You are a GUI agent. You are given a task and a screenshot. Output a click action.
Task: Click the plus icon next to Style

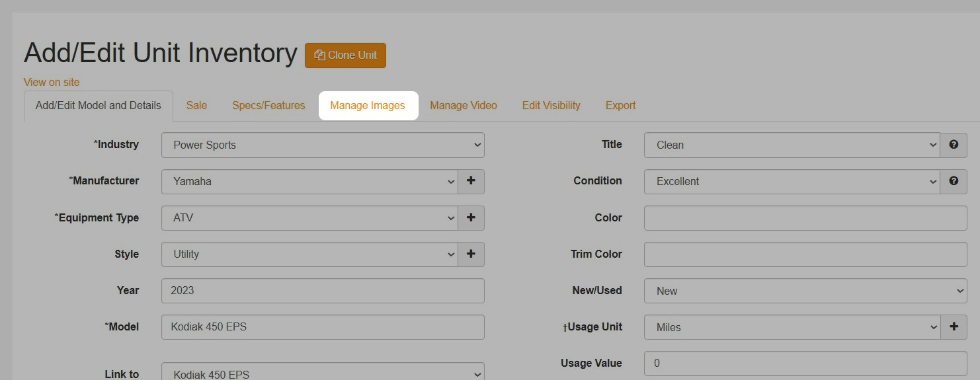click(x=471, y=254)
